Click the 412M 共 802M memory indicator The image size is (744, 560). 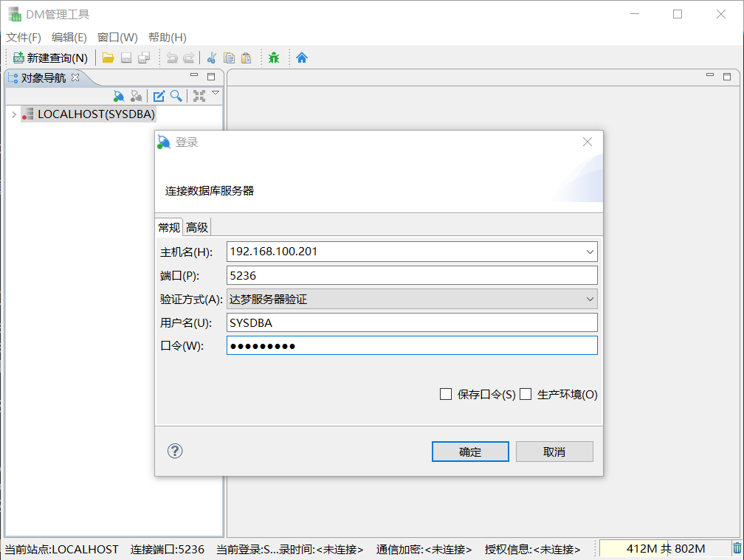click(x=665, y=549)
